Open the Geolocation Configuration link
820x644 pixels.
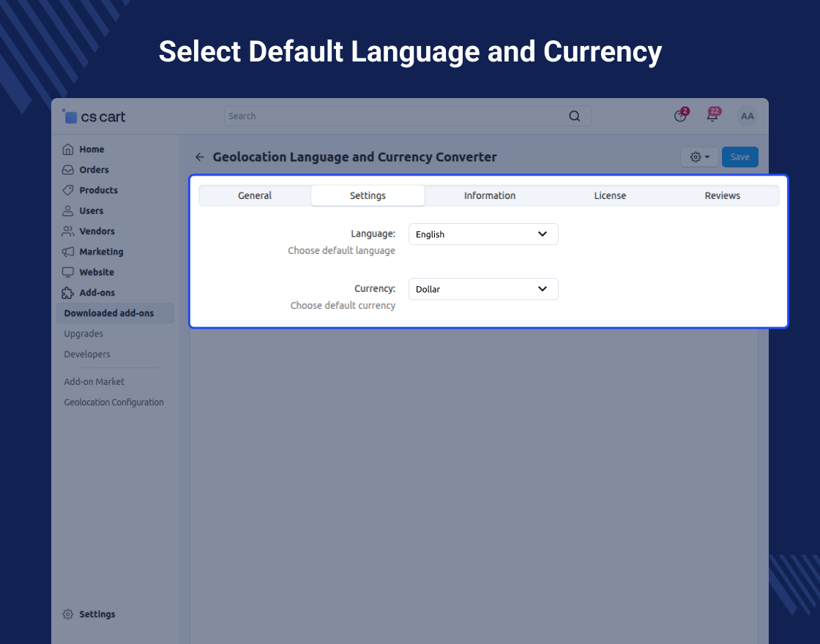(113, 402)
